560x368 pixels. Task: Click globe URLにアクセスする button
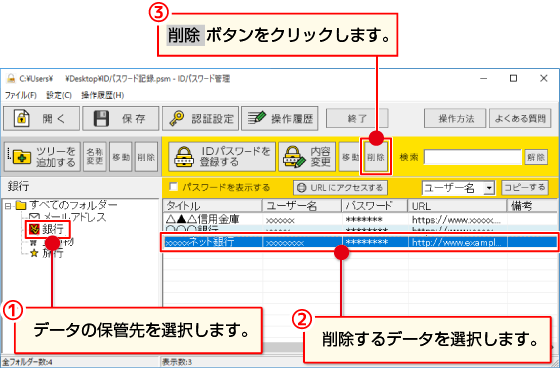tap(340, 188)
